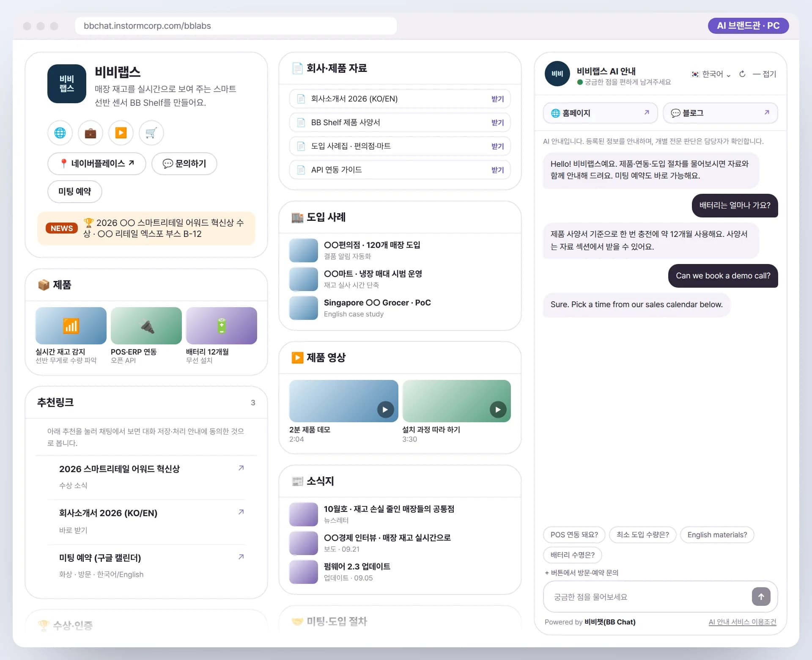Download 도입 사례집 · 편의점·마트 with 받기
Screen dimensions: 812x660
point(498,146)
